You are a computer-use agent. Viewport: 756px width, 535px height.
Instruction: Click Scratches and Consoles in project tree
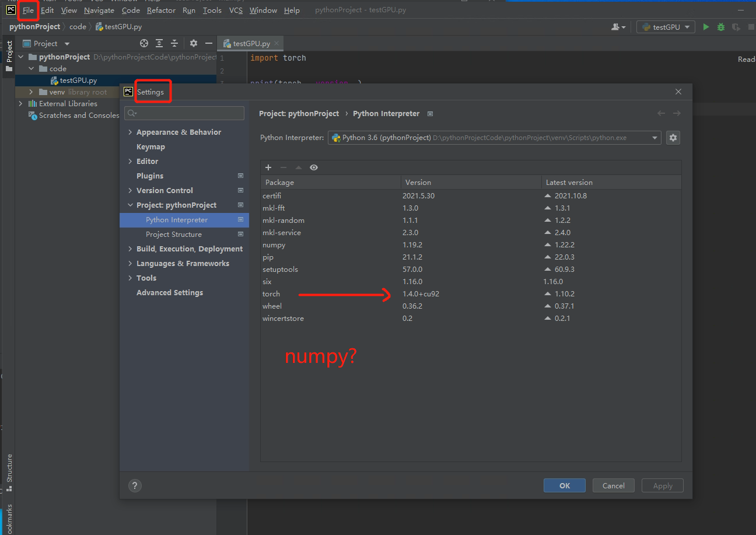tap(74, 116)
